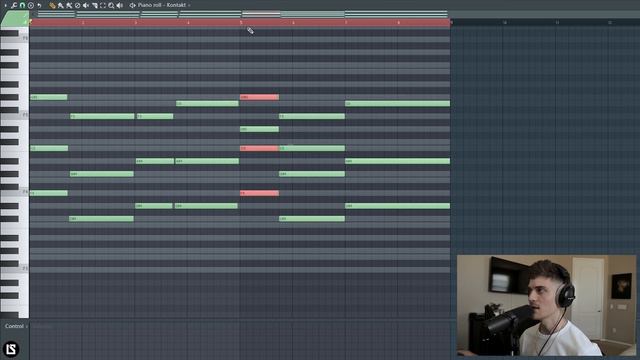The image size is (640, 360).
Task: Select the Delete tool
Action: pos(78,5)
